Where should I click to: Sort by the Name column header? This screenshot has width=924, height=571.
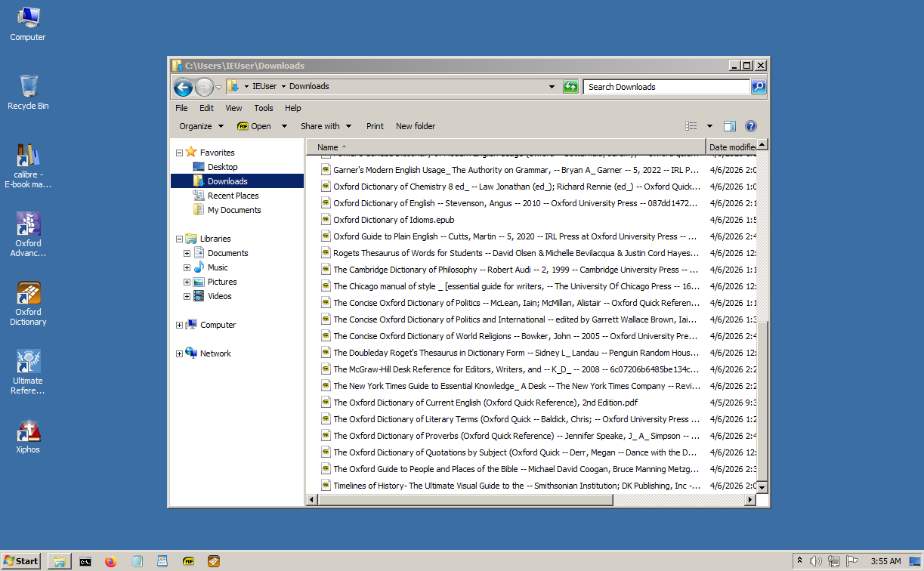(x=505, y=147)
